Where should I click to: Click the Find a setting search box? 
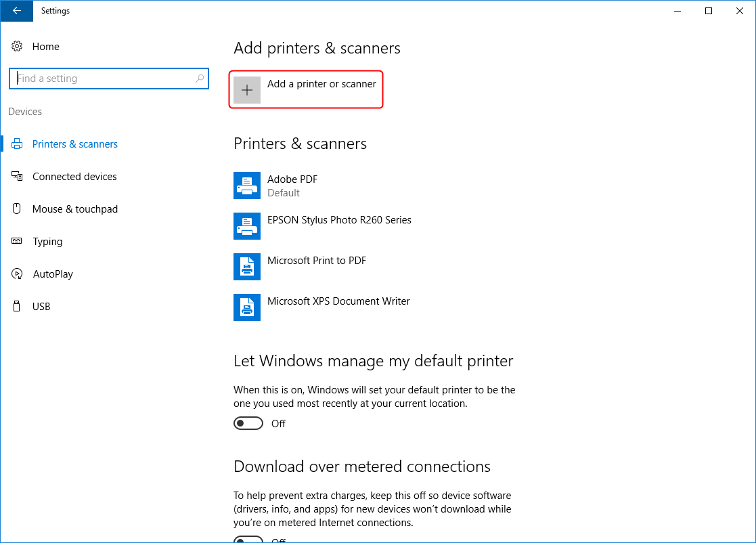pyautogui.click(x=102, y=79)
